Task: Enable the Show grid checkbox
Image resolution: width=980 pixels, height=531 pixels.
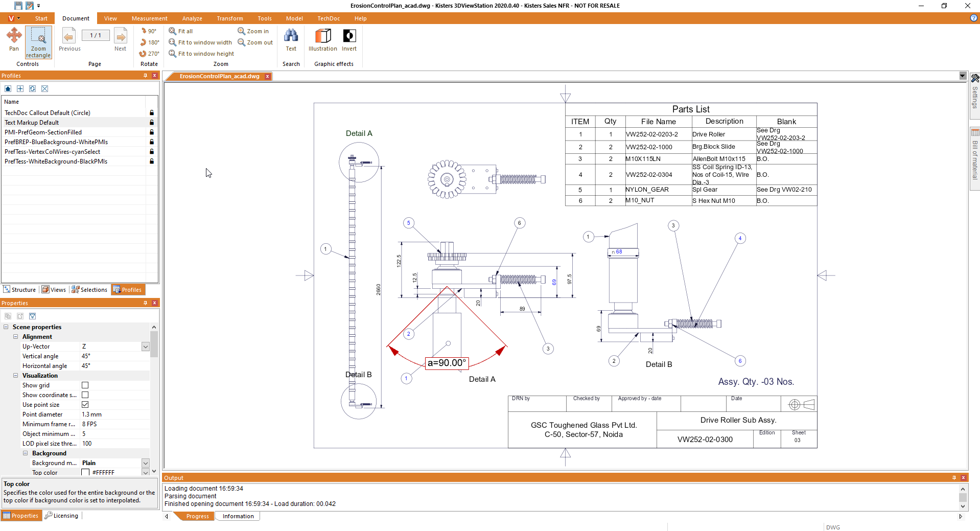Action: point(85,385)
